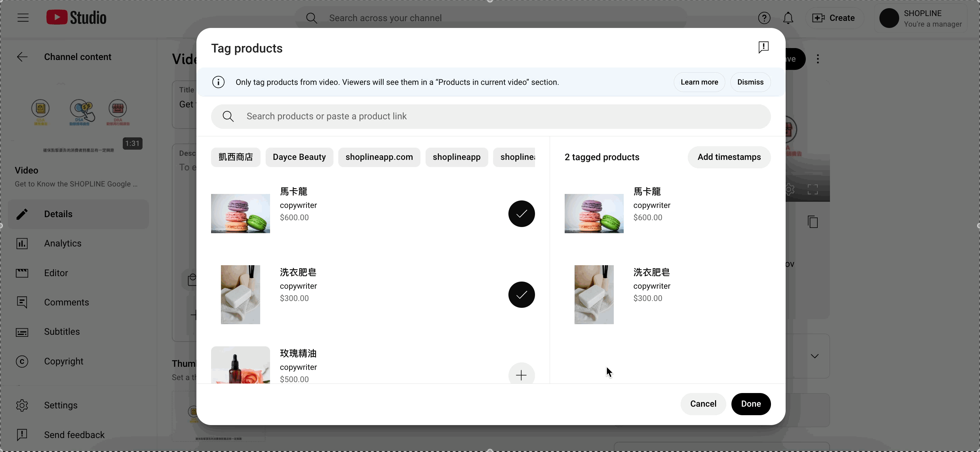This screenshot has height=452, width=980.
Task: Select the 凱西商店 store chip
Action: pyautogui.click(x=236, y=157)
